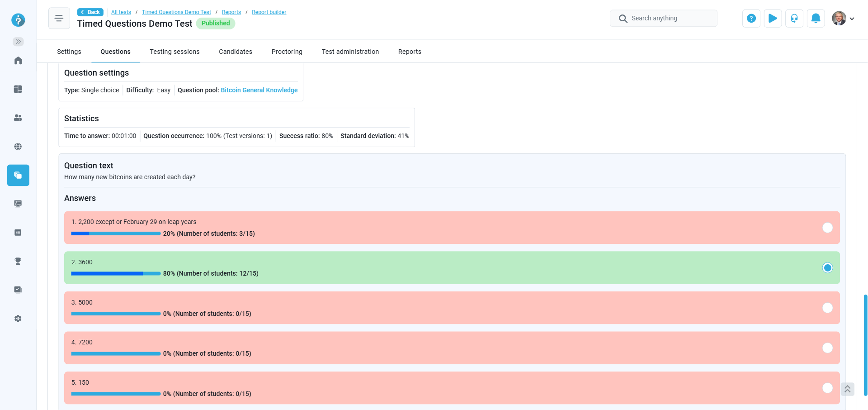Open the help question mark icon
This screenshot has width=868, height=410.
click(751, 19)
